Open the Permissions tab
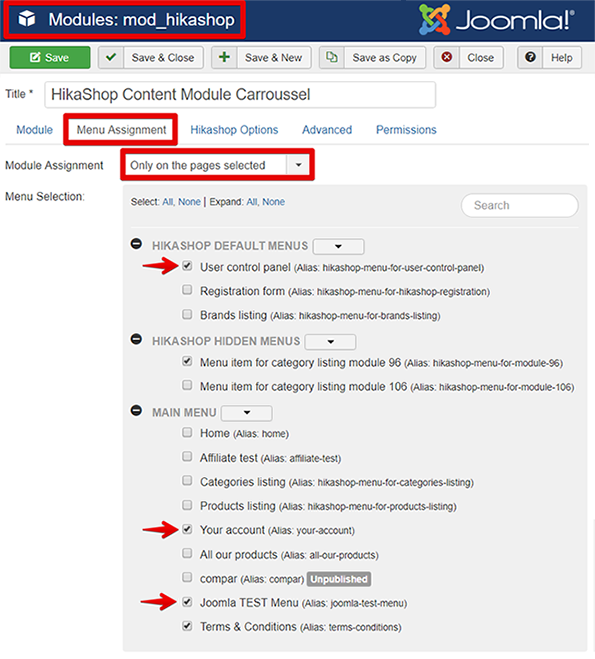595x659 pixels. tap(406, 130)
